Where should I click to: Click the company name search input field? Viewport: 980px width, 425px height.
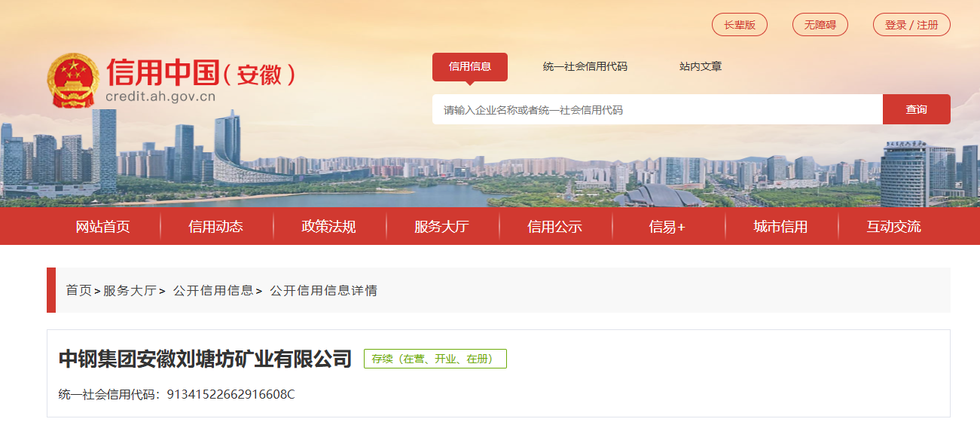(658, 109)
